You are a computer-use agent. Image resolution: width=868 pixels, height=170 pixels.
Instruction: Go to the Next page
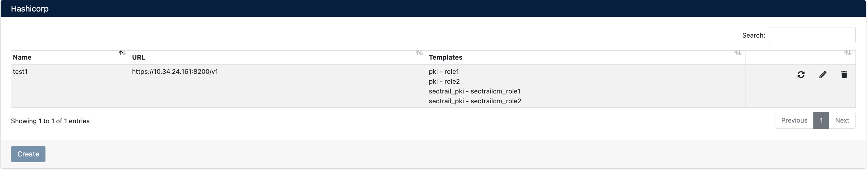pos(842,121)
